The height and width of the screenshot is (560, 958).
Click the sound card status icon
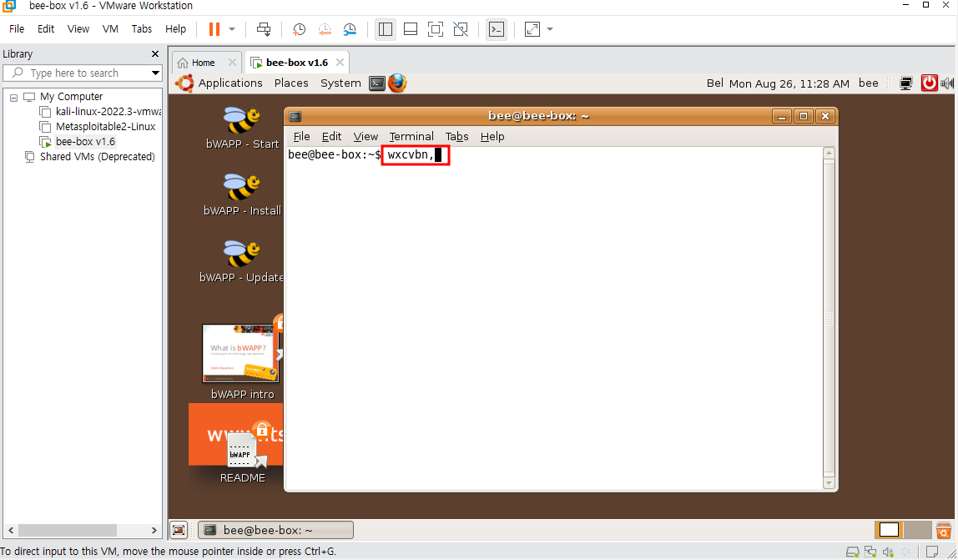(x=888, y=552)
